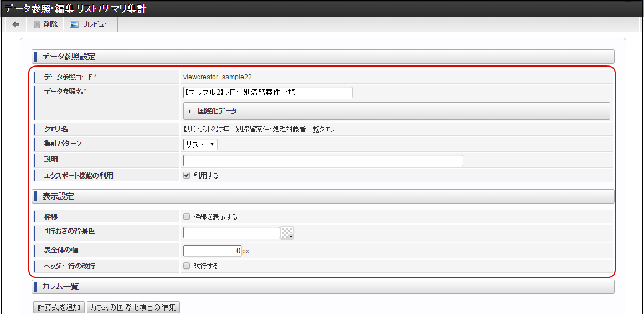Click the 計算式を追加 button
This screenshot has width=644, height=315.
[x=59, y=307]
